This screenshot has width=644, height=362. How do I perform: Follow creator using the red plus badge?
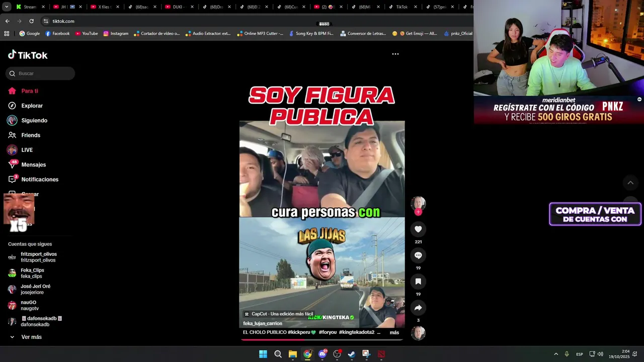pos(418,212)
